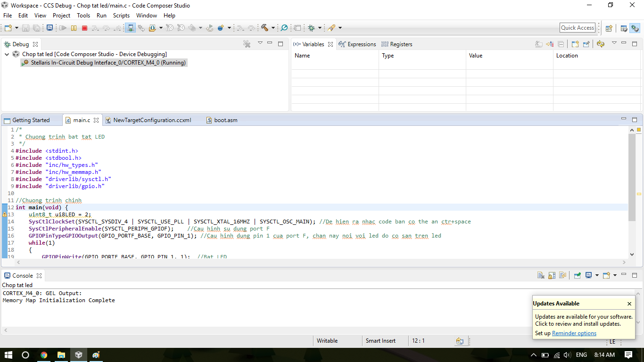The height and width of the screenshot is (362, 644).
Task: Click the Suspend (pause) debug button
Action: 74,28
